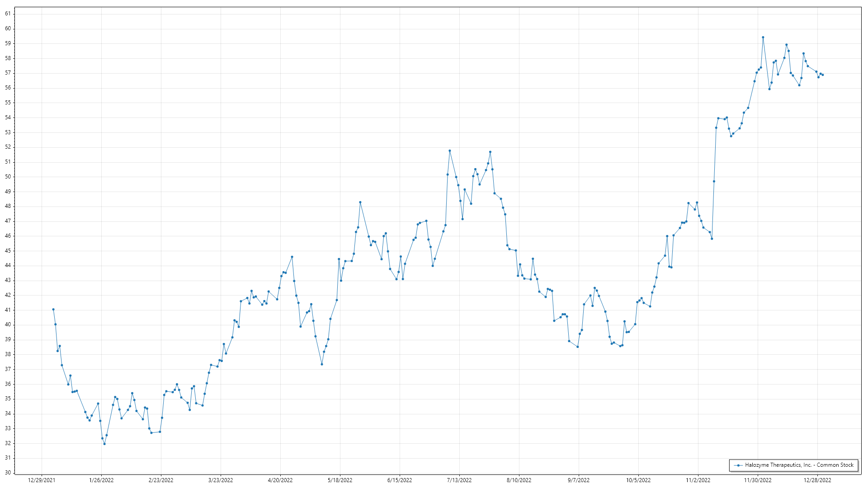Click the highest data point near 59.5
The width and height of the screenshot is (868, 488).
coord(763,38)
